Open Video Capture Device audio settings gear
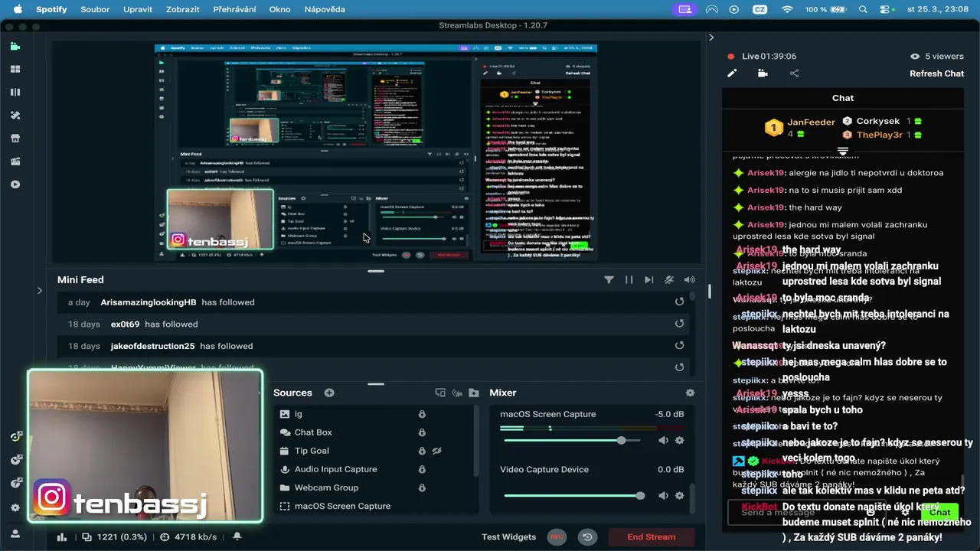Image resolution: width=980 pixels, height=551 pixels. (679, 496)
